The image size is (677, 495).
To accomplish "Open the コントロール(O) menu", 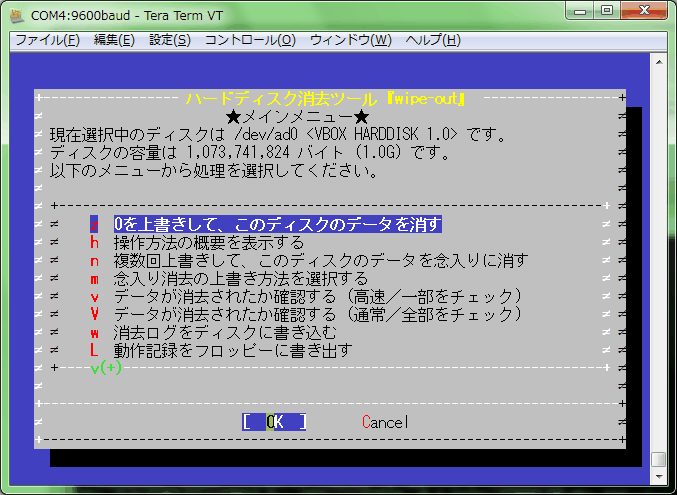I will point(250,40).
